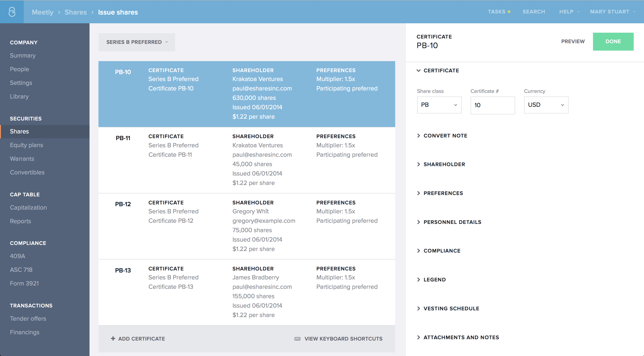Go to Equity plans in the sidebar
644x356 pixels.
pos(26,145)
